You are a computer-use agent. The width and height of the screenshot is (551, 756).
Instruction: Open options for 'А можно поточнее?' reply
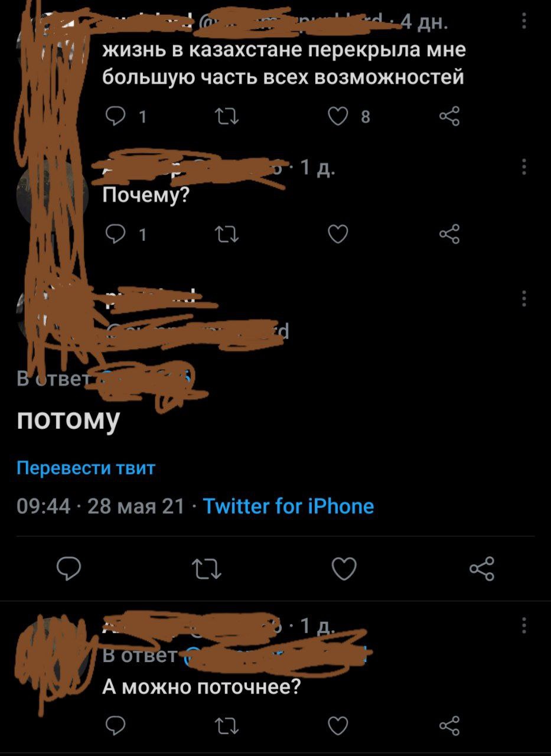[524, 625]
